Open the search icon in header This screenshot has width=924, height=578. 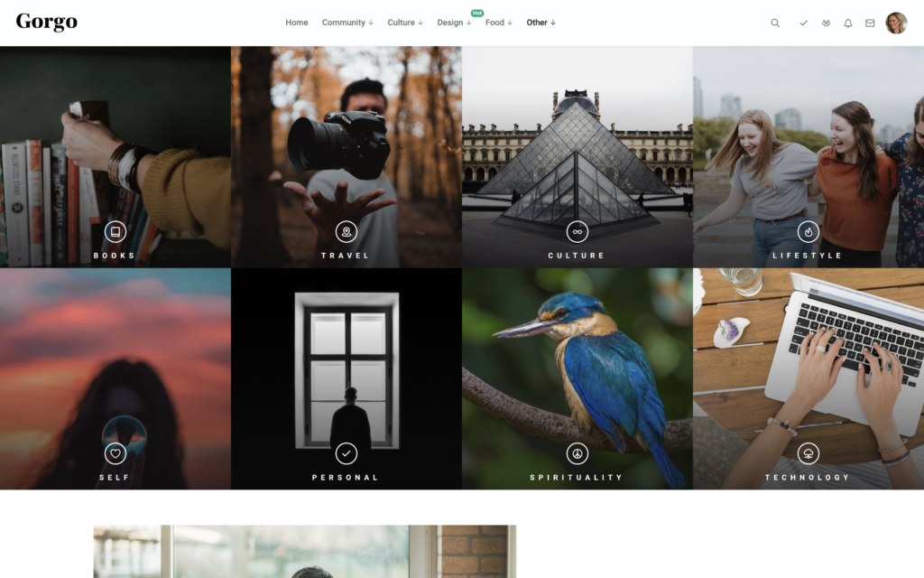[775, 23]
